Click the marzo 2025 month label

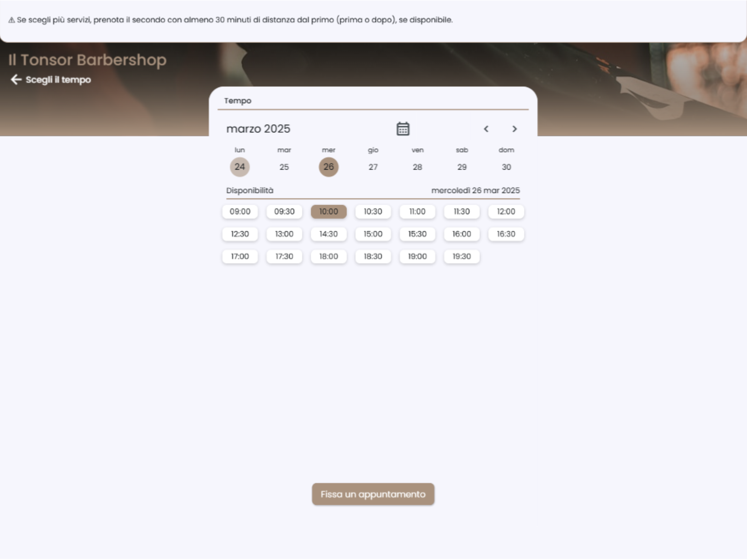258,129
